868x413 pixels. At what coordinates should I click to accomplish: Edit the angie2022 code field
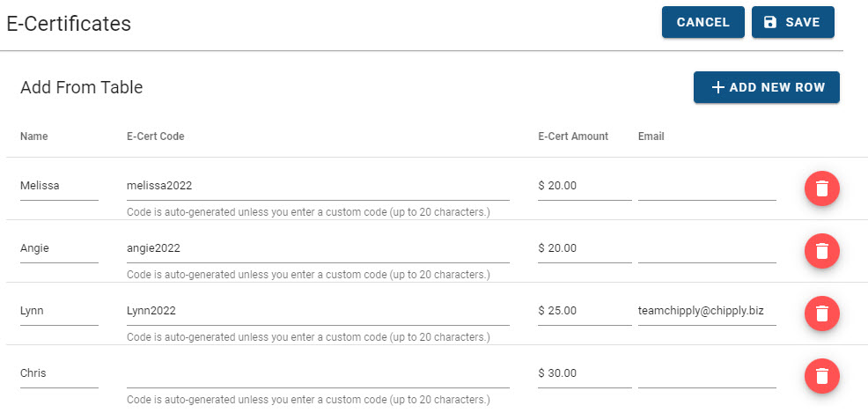[x=319, y=249]
